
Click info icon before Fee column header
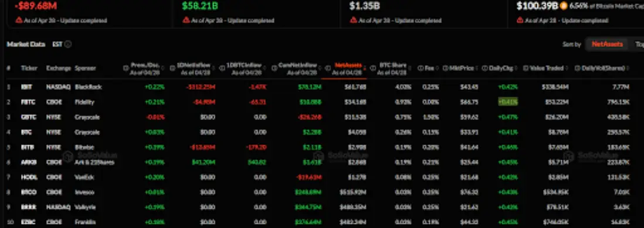pos(420,68)
